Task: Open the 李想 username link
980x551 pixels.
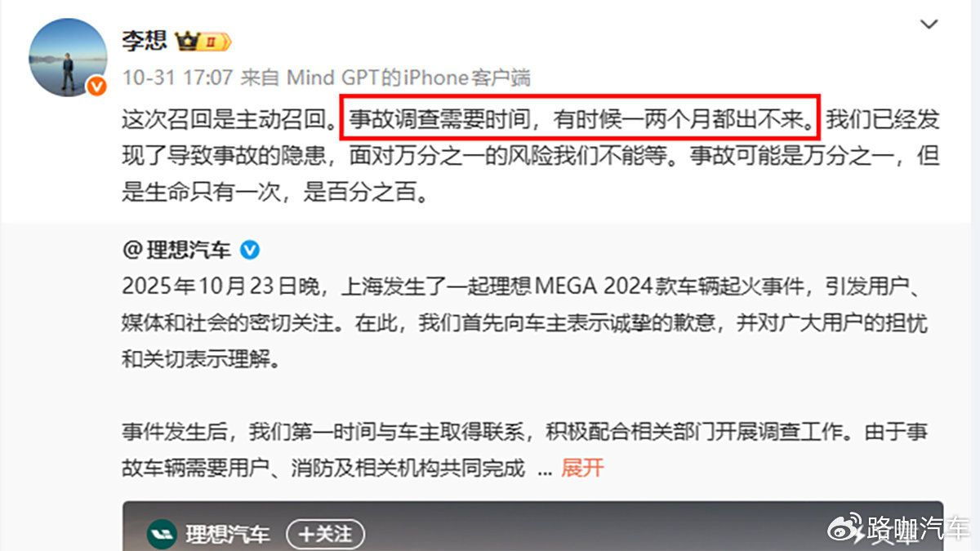Action: [x=144, y=41]
